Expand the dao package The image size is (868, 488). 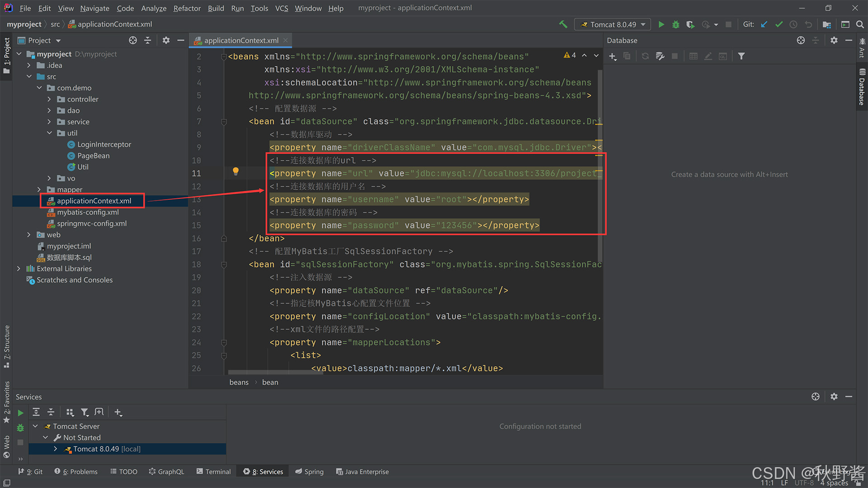point(49,110)
